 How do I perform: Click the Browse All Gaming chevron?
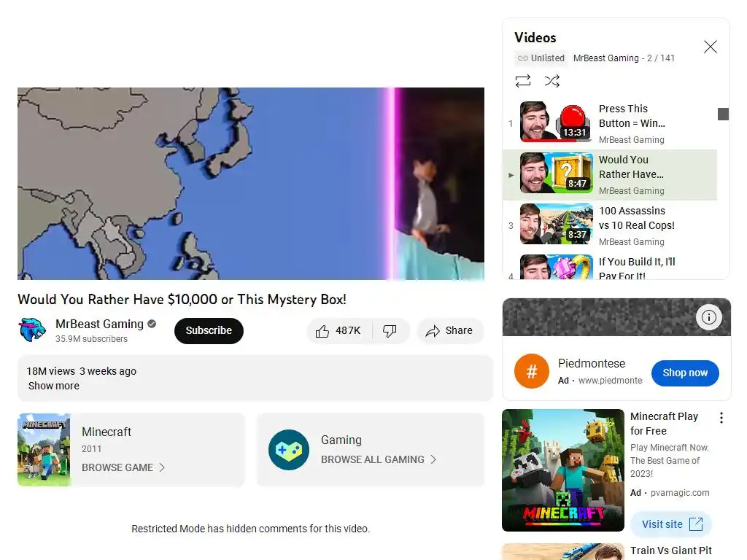tap(433, 459)
